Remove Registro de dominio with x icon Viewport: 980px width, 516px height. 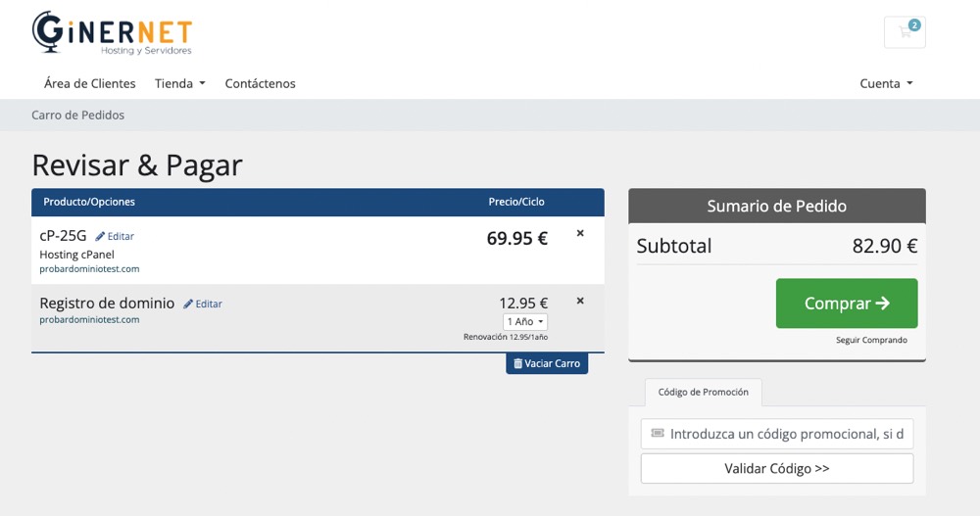580,301
